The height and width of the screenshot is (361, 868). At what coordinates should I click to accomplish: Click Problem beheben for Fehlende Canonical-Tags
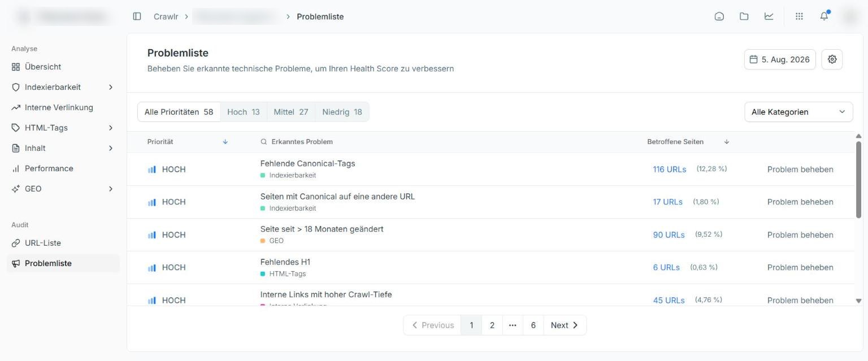pos(800,169)
